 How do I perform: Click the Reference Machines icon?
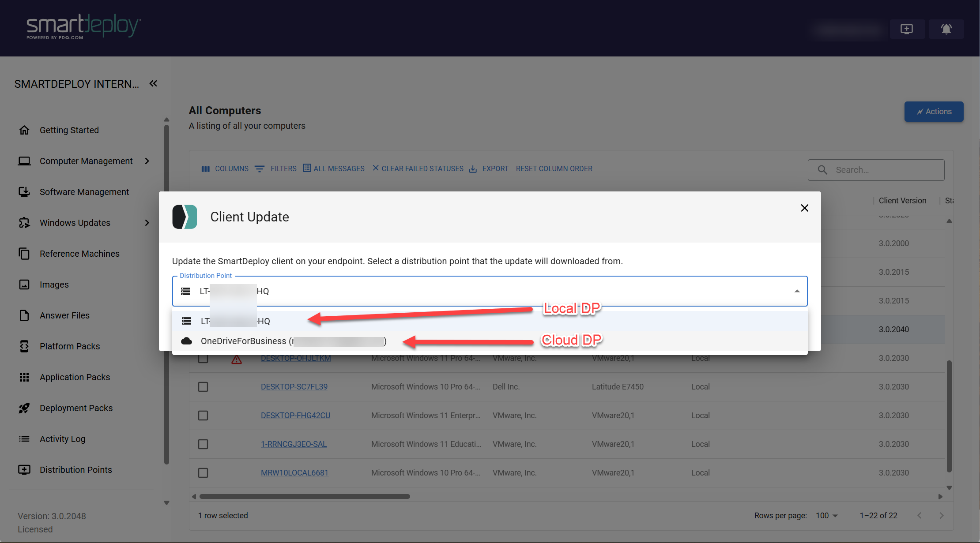pos(24,254)
